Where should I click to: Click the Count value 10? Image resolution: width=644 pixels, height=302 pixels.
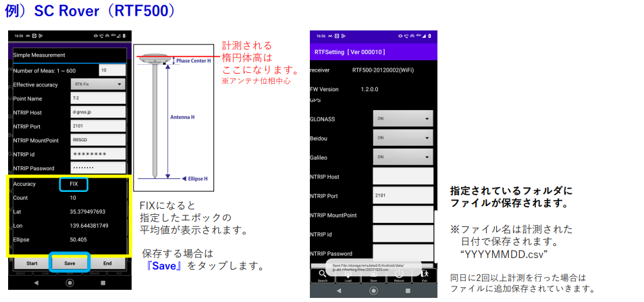[73, 198]
